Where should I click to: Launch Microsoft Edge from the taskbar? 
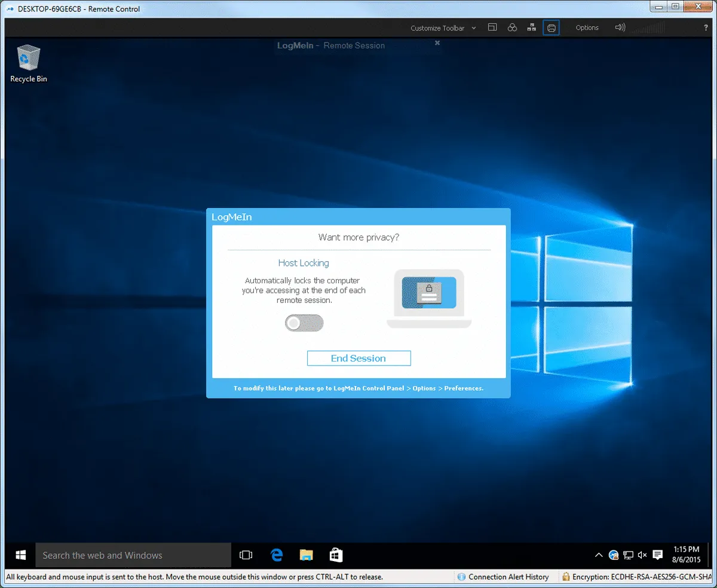point(276,555)
